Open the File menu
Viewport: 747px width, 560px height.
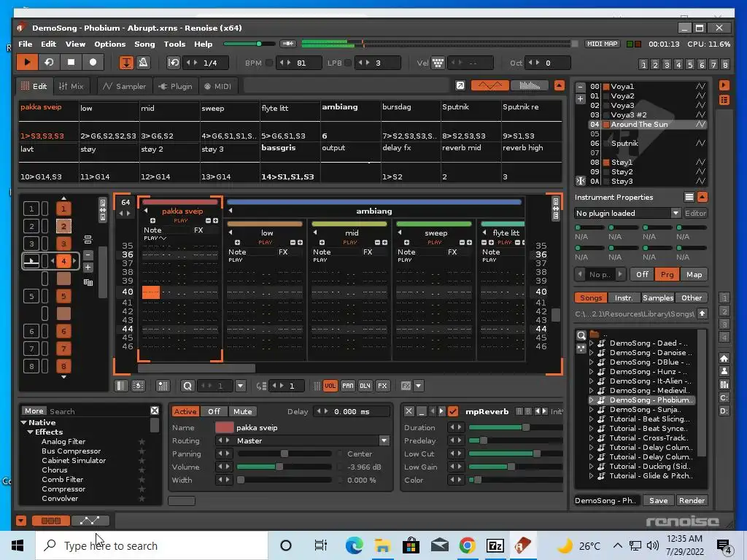coord(26,44)
